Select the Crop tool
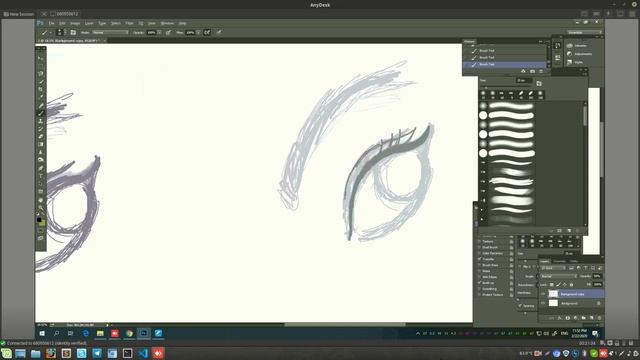The image size is (640, 360). (x=41, y=89)
